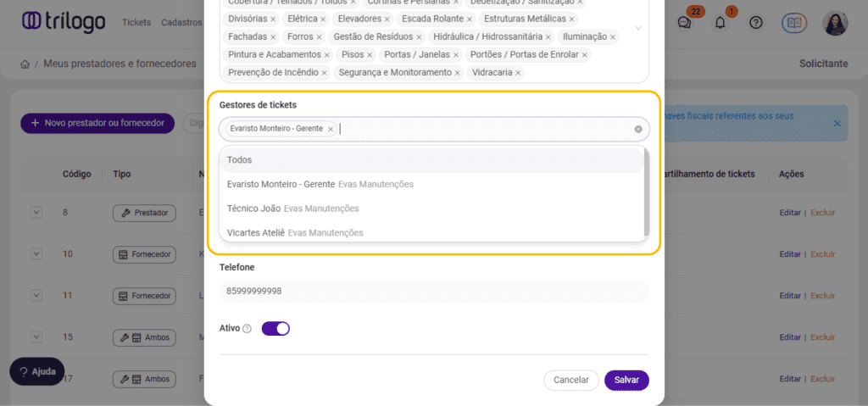Open the book guide icon in header
Image resolution: width=868 pixels, height=406 pixels.
click(x=793, y=23)
